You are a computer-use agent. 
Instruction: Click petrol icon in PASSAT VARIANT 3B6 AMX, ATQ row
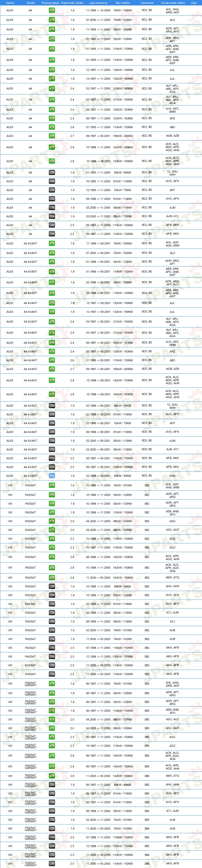point(52,776)
